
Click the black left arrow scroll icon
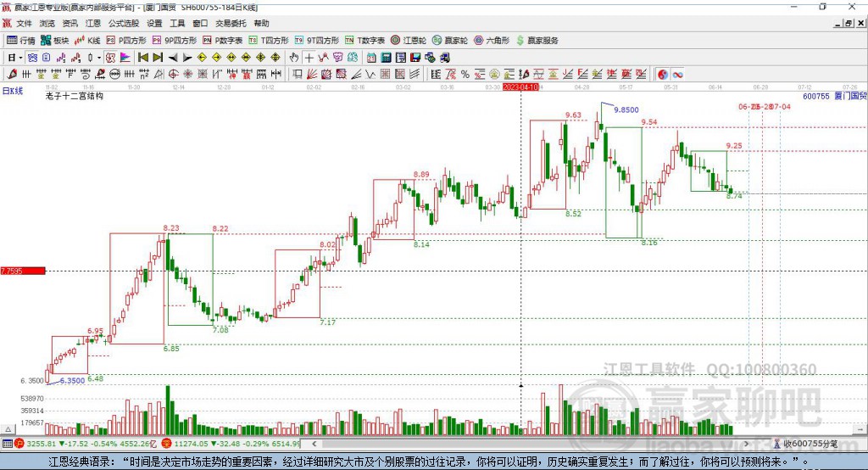pyautogui.click(x=173, y=58)
